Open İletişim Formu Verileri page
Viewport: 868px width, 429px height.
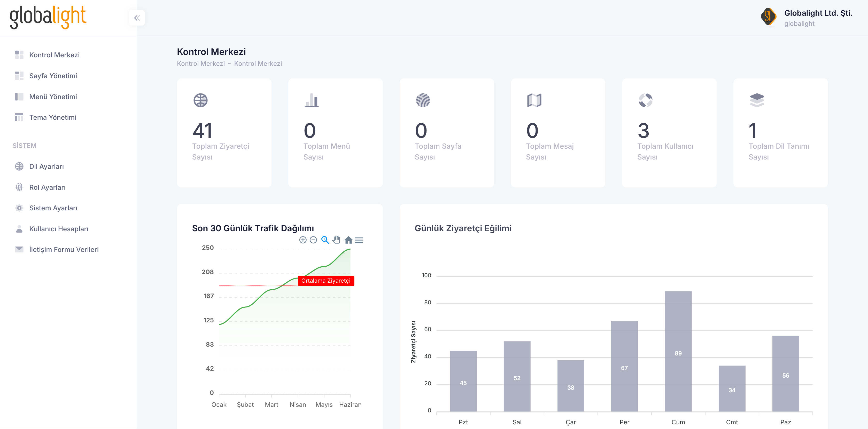coord(64,250)
